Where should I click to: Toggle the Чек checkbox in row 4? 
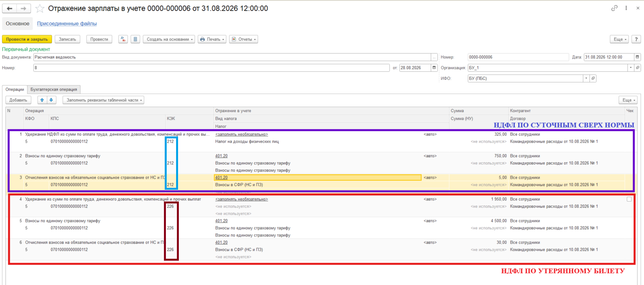pyautogui.click(x=629, y=199)
